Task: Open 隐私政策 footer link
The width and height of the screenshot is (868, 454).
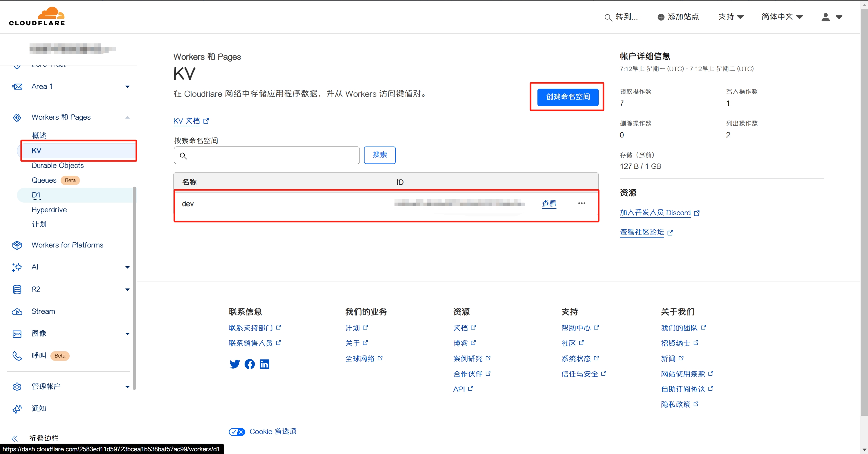Action: click(676, 405)
